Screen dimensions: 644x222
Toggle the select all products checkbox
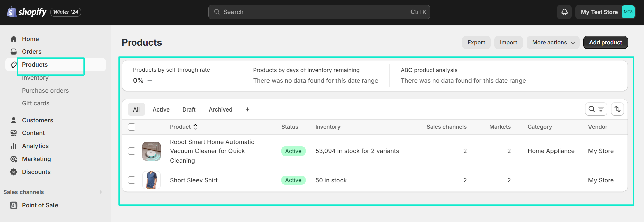[132, 127]
